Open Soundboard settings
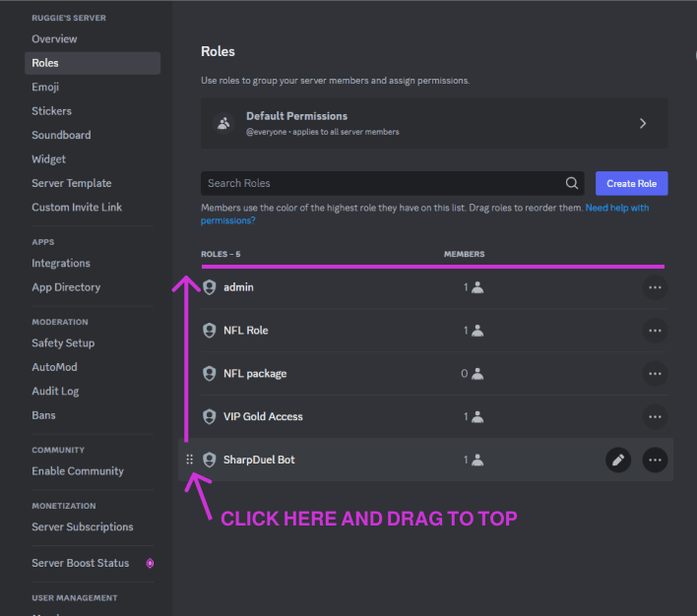 click(61, 135)
